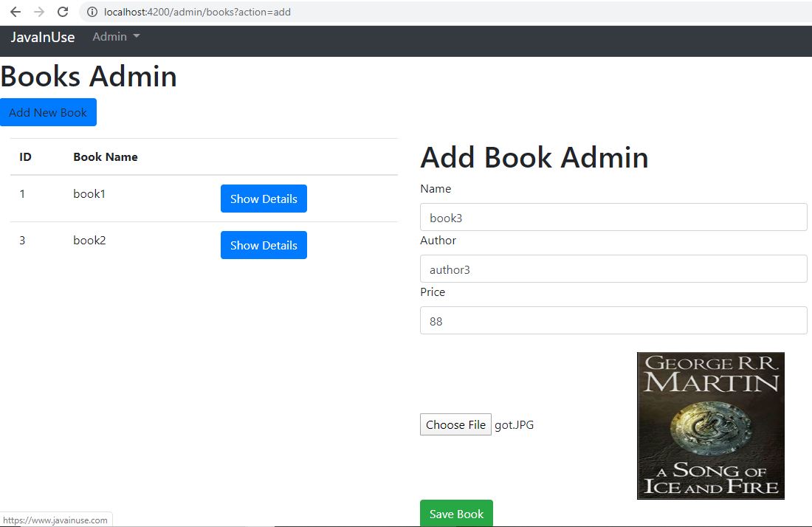Screen dimensions: 812x527
Task: Click the 'Name' field label
Action: [x=436, y=189]
